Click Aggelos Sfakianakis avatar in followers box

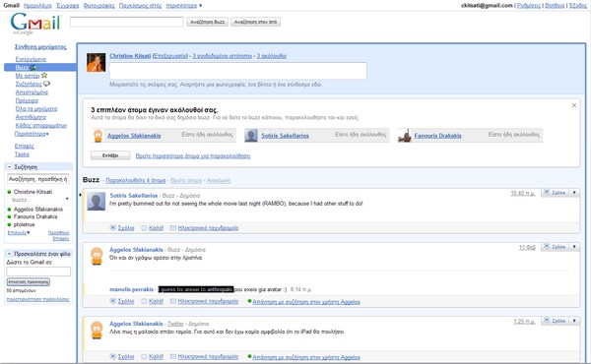point(98,136)
